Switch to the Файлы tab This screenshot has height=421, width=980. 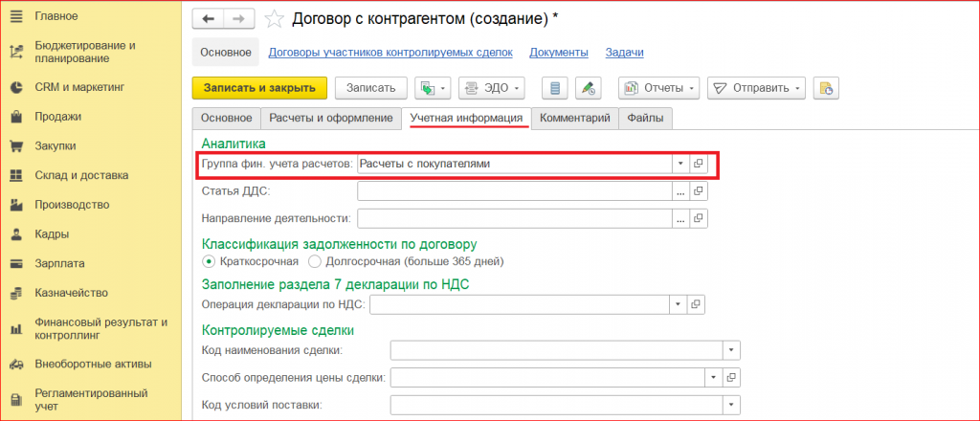(x=646, y=118)
